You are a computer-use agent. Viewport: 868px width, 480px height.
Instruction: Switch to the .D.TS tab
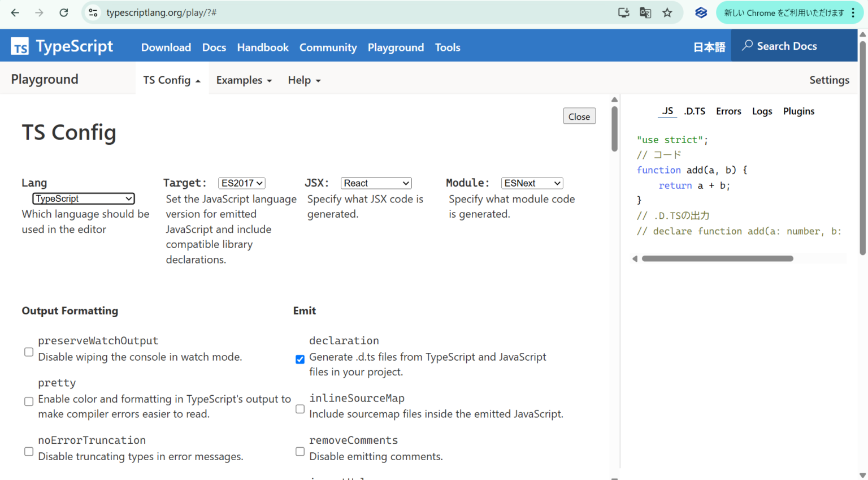[695, 111]
